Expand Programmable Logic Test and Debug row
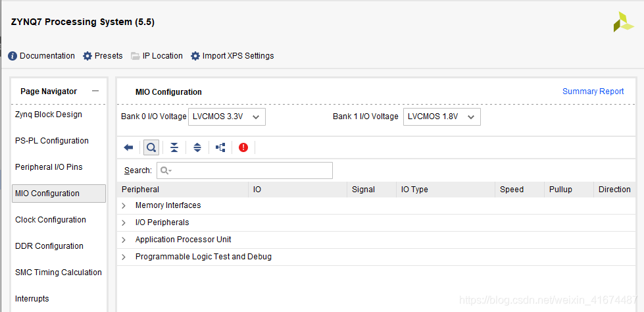 tap(124, 257)
